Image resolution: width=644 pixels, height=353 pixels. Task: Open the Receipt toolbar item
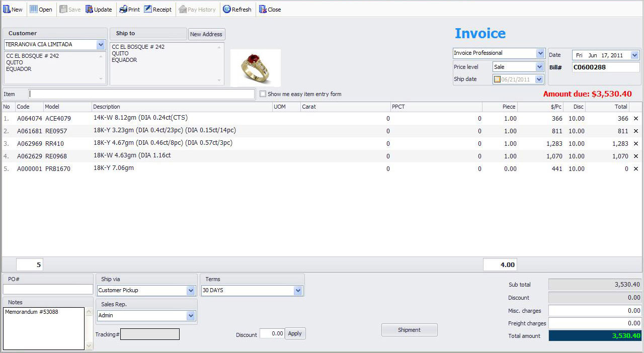point(157,9)
